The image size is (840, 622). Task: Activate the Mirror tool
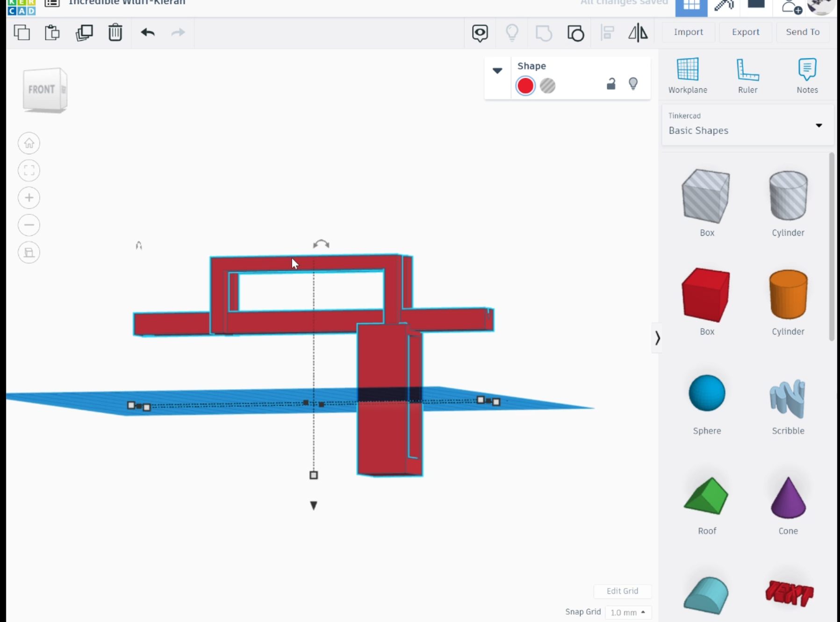[638, 33]
